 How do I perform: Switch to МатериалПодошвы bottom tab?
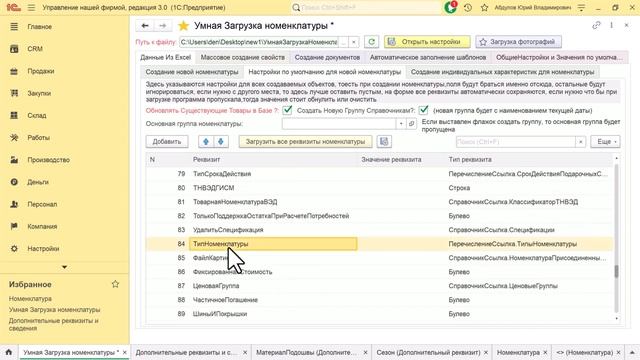click(x=306, y=352)
